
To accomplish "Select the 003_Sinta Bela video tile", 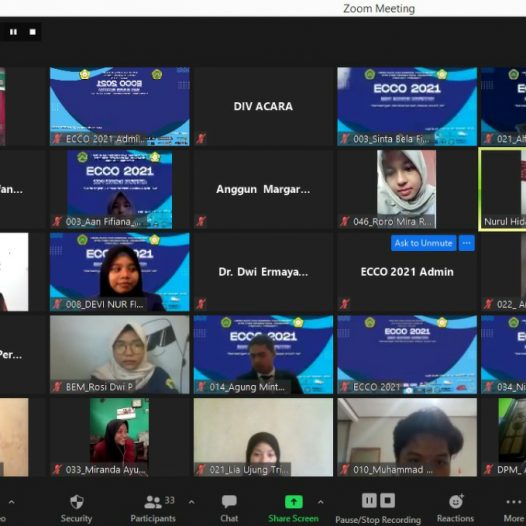I will click(x=407, y=106).
